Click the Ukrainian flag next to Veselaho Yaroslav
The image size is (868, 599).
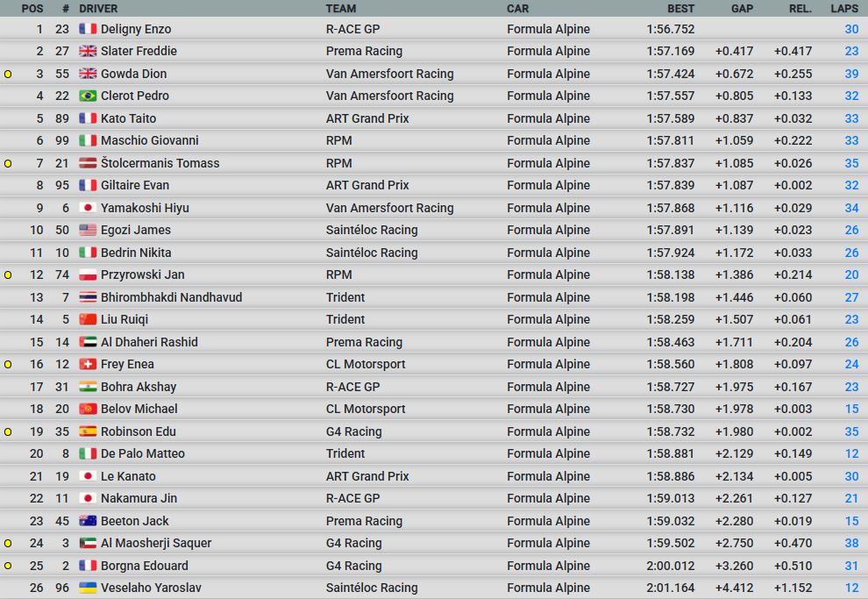(x=88, y=588)
